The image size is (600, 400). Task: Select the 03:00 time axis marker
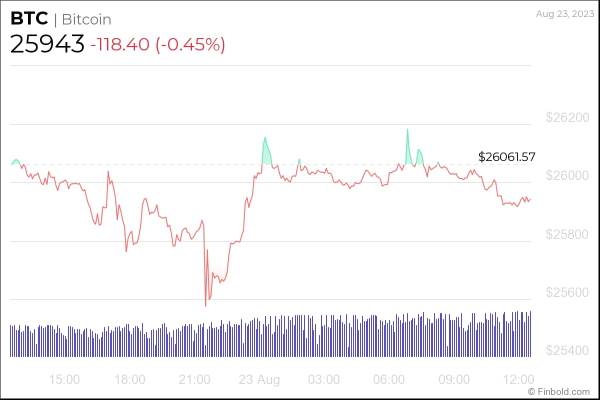click(x=324, y=380)
